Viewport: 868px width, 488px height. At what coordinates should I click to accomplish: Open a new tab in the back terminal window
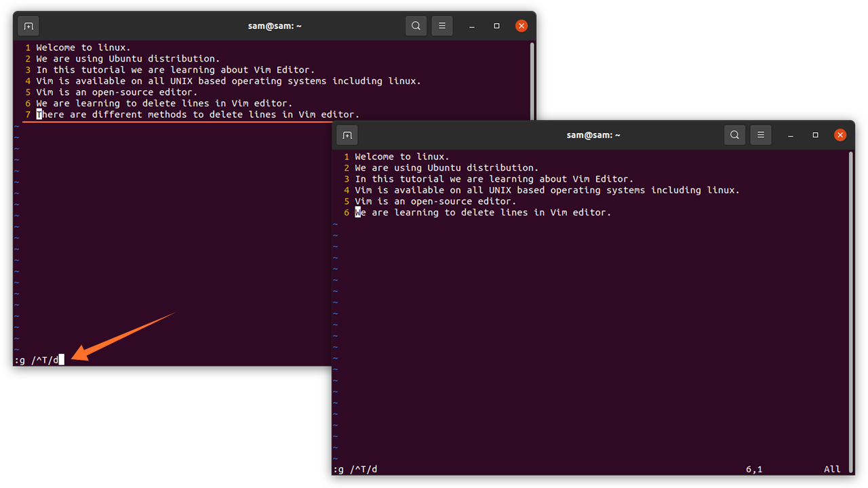click(28, 26)
